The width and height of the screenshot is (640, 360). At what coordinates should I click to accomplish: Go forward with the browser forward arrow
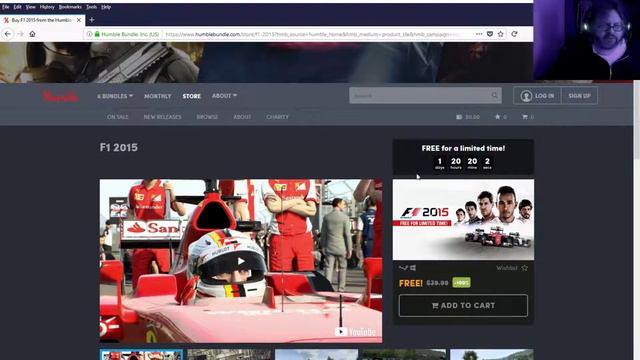20,34
